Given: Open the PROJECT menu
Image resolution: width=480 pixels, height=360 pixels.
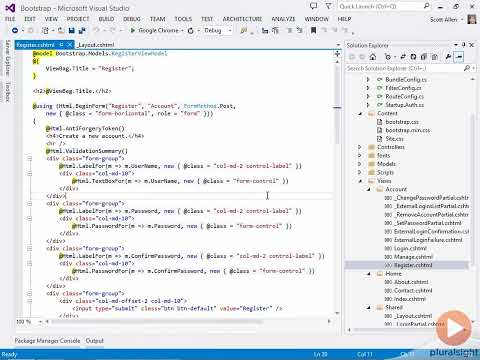Looking at the screenshot, I should [78, 19].
